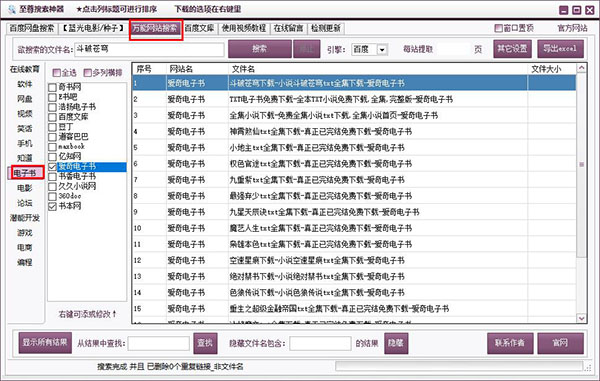600x381 pixels.
Task: Click scroll-up arrow of results list
Action: [582, 68]
